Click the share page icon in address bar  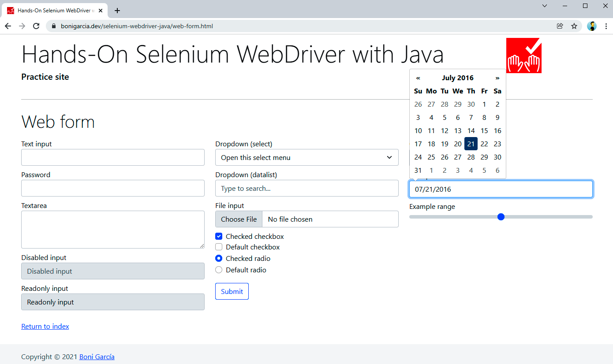[x=560, y=26]
